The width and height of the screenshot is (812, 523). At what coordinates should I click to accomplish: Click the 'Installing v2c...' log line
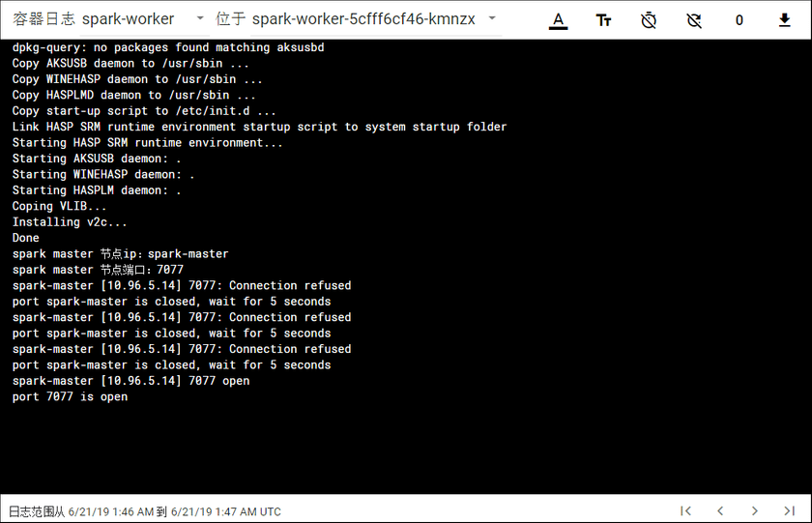click(x=70, y=222)
